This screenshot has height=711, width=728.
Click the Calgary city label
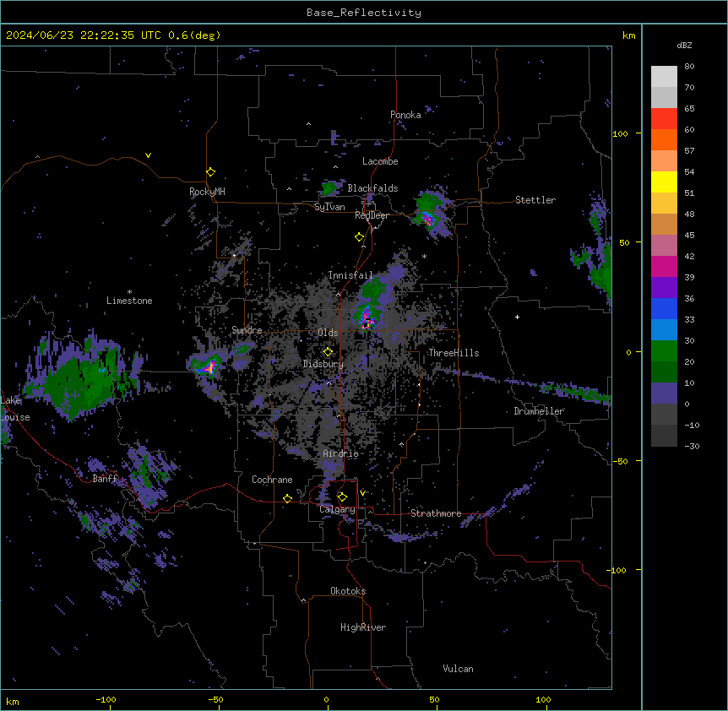337,509
